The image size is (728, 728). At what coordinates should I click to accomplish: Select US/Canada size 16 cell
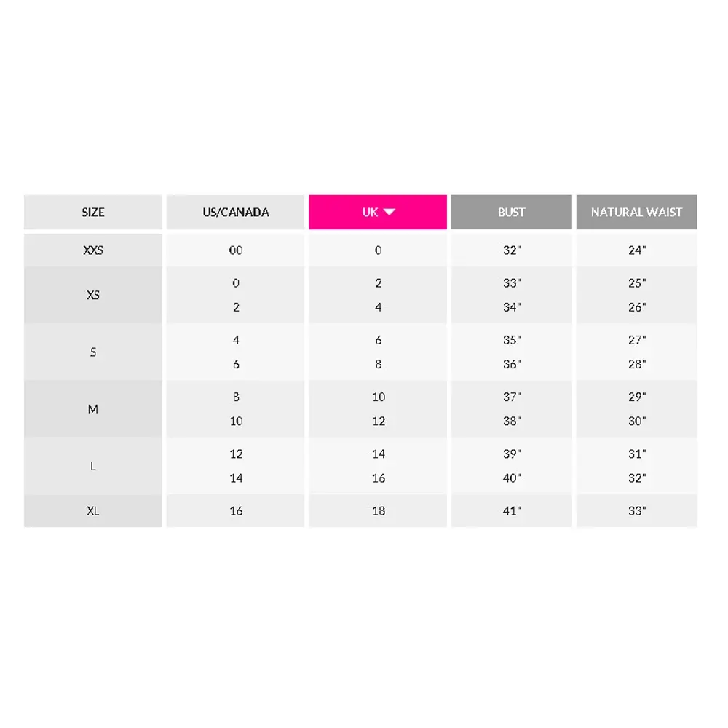coord(235,511)
